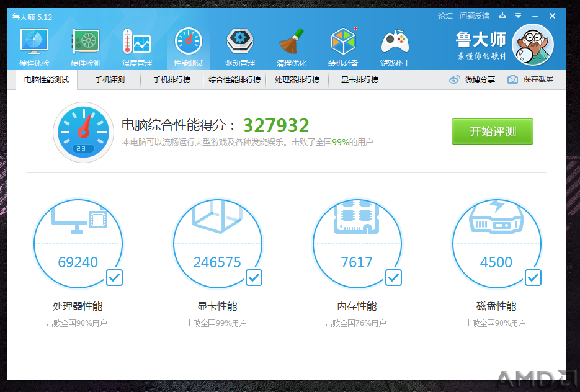Uncheck the 内存性能 test checkbox
The image size is (580, 392).
tap(393, 277)
